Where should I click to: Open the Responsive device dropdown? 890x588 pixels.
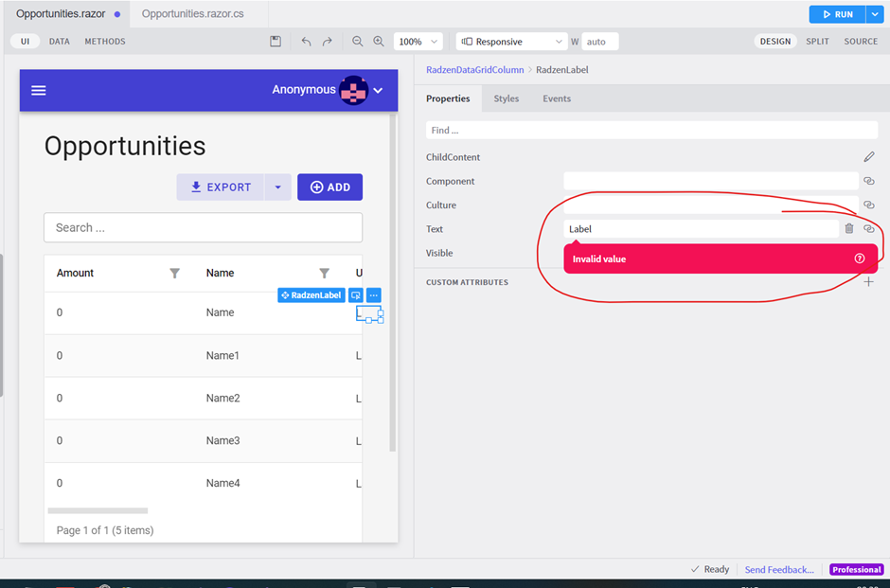coord(511,42)
